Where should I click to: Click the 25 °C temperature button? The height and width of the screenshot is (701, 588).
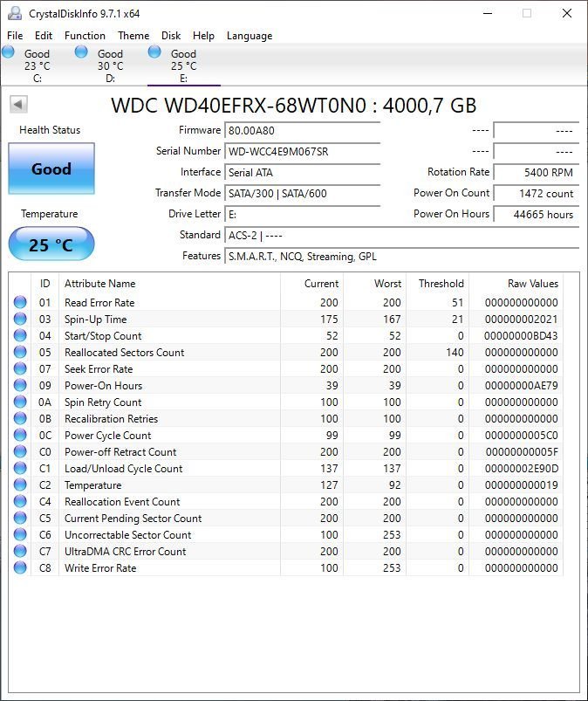[51, 245]
